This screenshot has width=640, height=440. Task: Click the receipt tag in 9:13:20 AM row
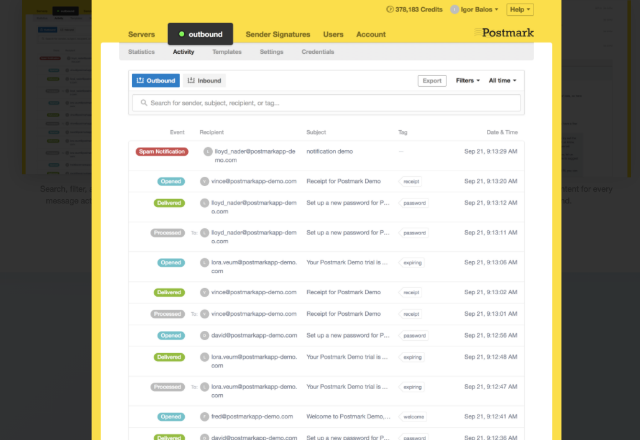point(411,181)
